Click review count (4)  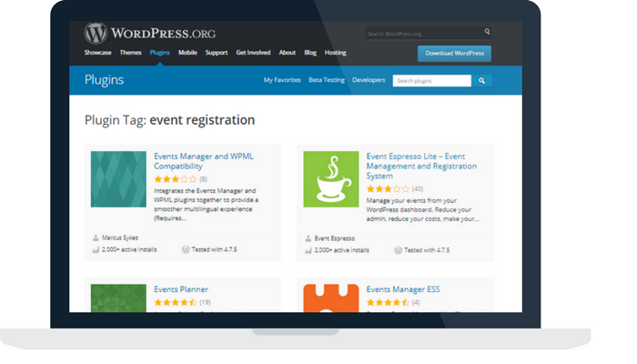click(x=416, y=302)
